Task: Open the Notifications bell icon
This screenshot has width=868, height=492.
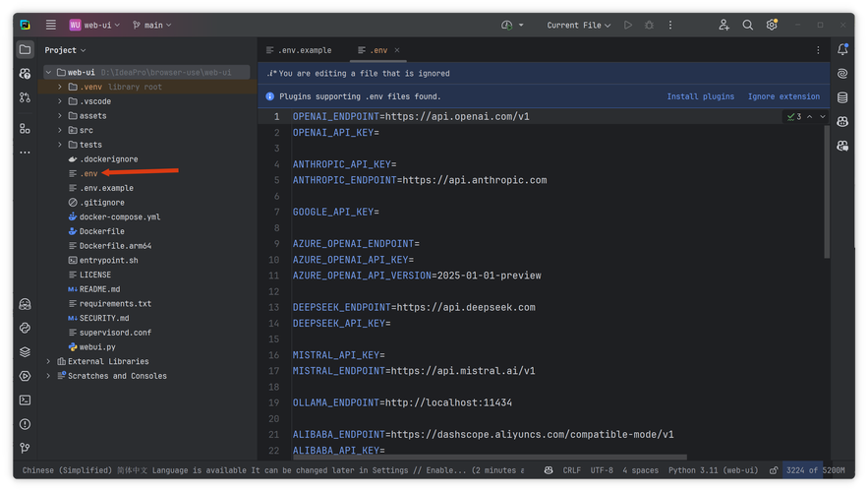Action: coord(842,49)
